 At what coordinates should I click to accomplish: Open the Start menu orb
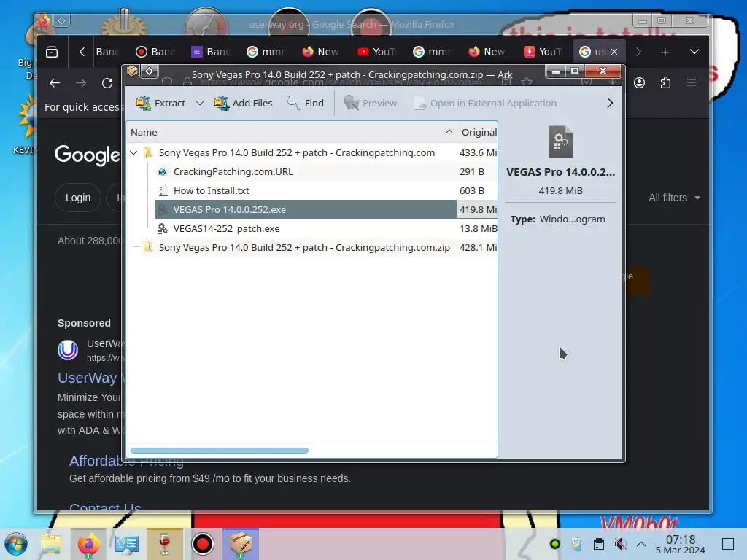pos(16,544)
